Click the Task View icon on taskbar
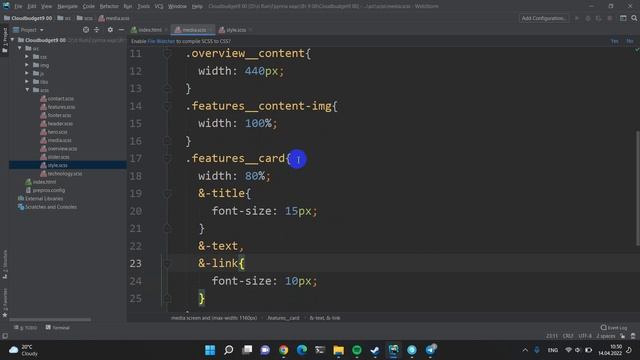 coord(247,350)
